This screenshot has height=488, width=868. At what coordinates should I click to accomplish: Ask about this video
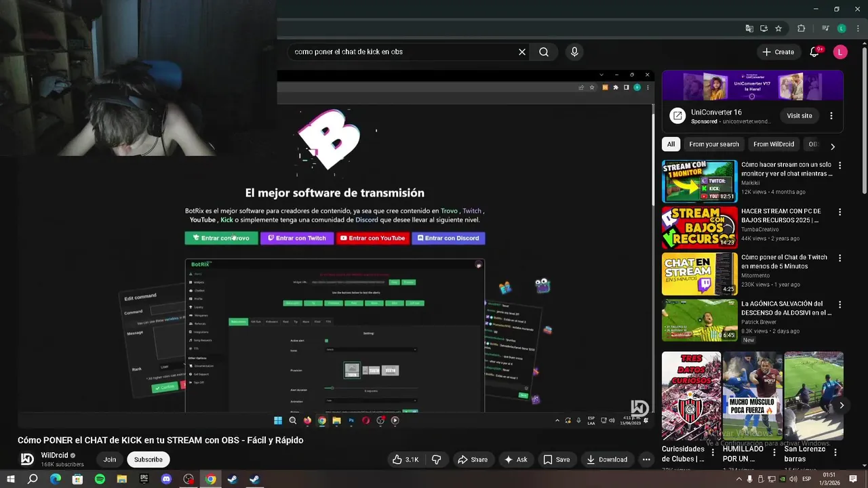pyautogui.click(x=515, y=460)
